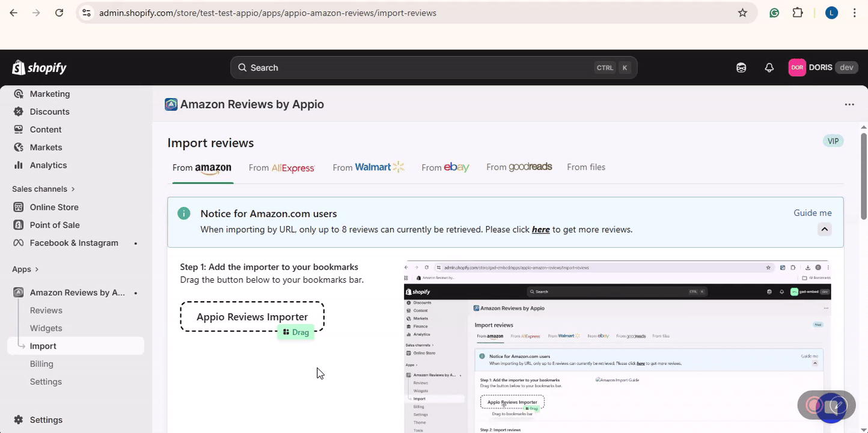The height and width of the screenshot is (433, 868).
Task: Click the Marketing megaphone icon
Action: pos(19,94)
